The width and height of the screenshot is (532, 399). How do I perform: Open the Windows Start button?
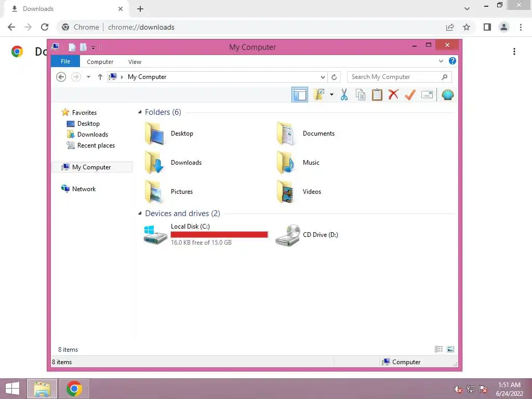(x=12, y=389)
